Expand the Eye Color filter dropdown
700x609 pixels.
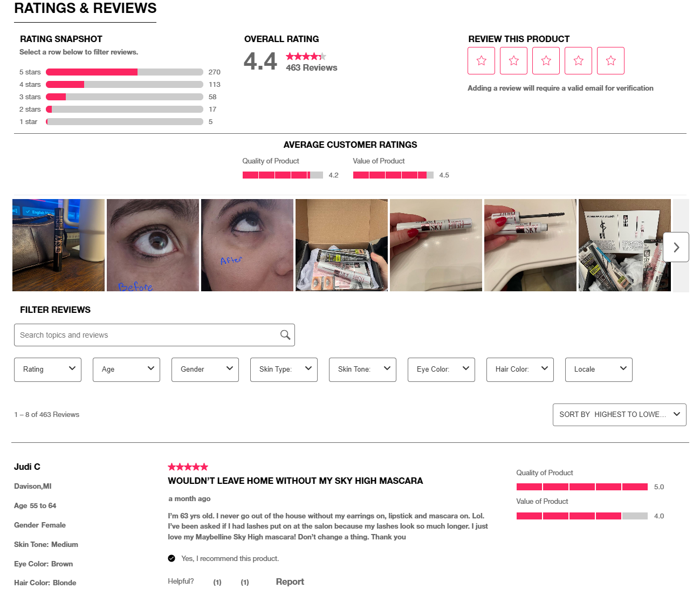[x=441, y=369]
